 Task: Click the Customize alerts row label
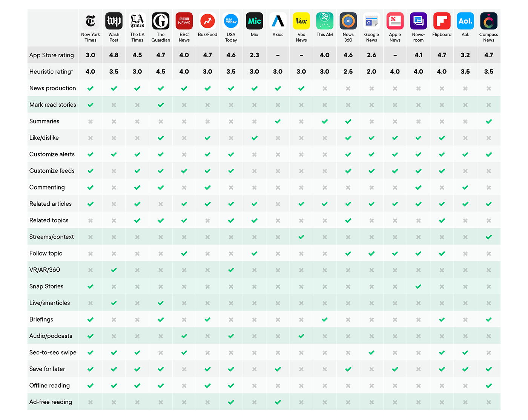point(52,154)
